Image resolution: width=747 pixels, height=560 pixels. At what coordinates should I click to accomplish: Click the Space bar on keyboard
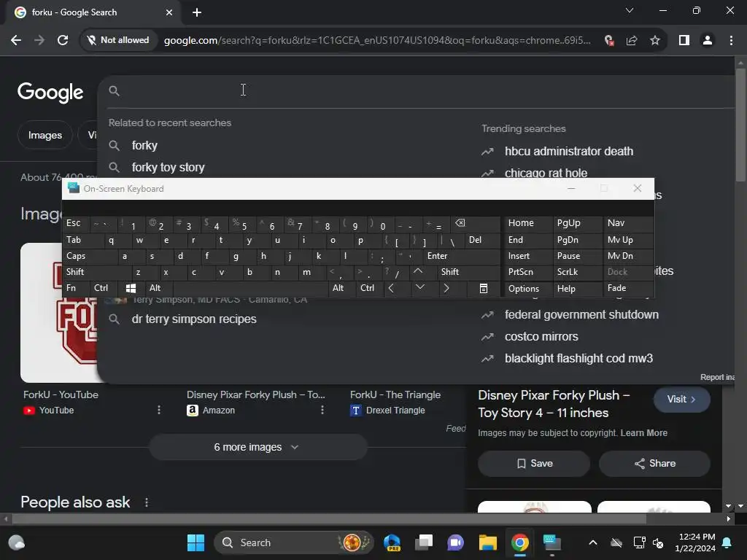(250, 288)
